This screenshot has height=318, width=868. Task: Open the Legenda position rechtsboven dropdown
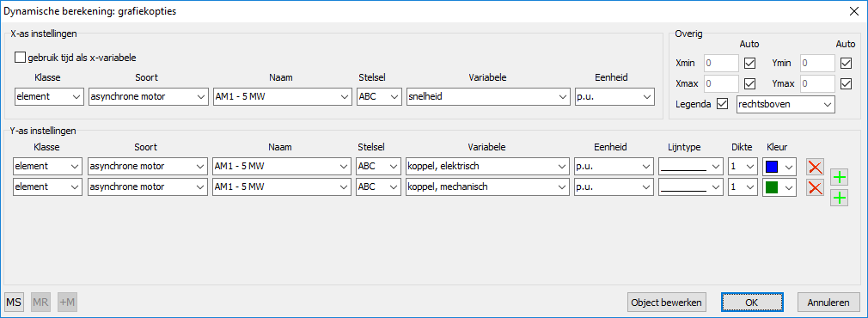[785, 104]
